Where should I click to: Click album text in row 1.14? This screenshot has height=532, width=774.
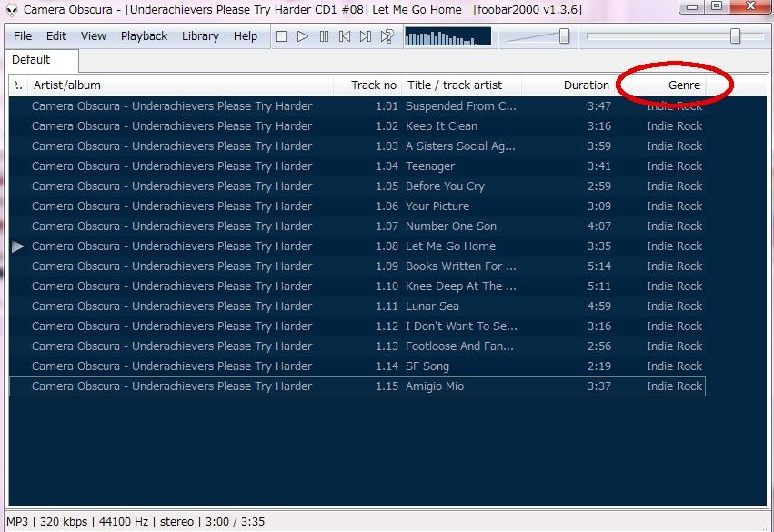pos(172,366)
